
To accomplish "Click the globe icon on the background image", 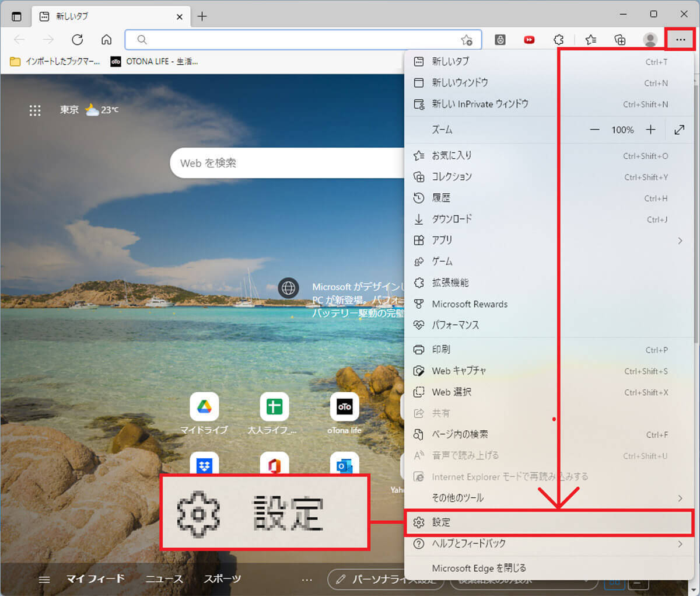I will [x=288, y=288].
